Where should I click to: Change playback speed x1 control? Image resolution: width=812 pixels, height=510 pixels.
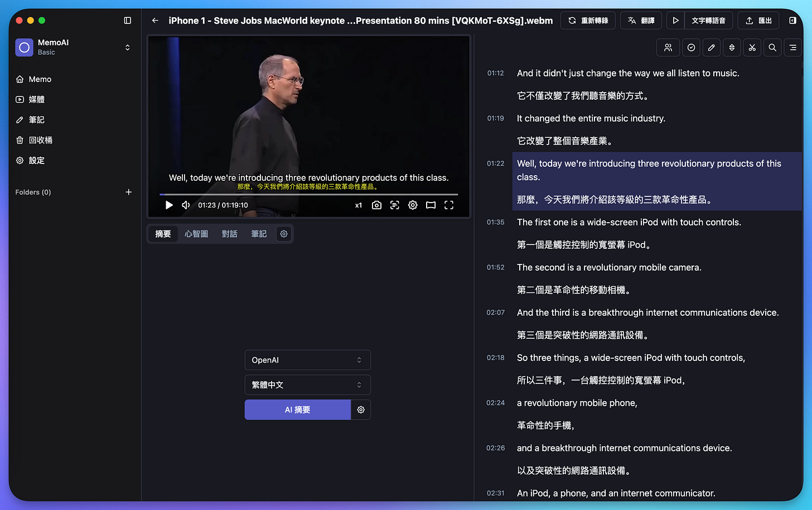[359, 205]
